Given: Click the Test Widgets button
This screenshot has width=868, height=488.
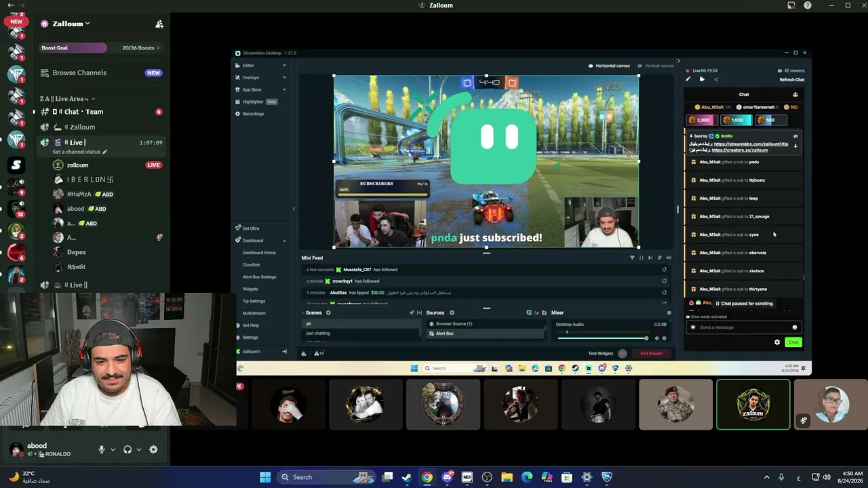Looking at the screenshot, I should pyautogui.click(x=601, y=353).
